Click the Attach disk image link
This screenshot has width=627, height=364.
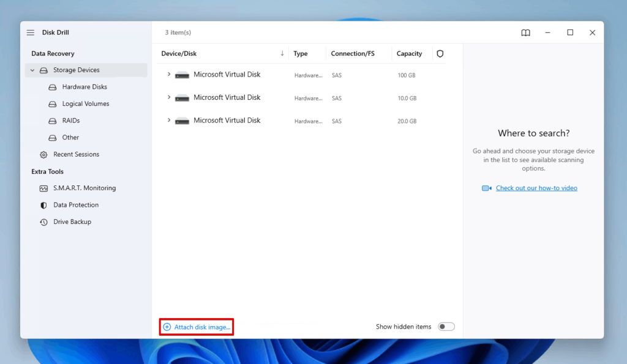[x=196, y=326]
